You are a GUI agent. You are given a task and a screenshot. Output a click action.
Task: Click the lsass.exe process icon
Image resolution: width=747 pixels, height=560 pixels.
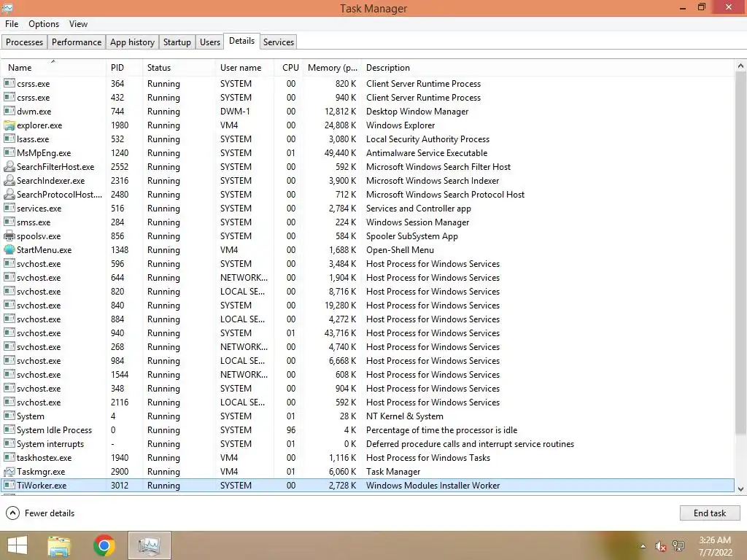click(x=9, y=139)
